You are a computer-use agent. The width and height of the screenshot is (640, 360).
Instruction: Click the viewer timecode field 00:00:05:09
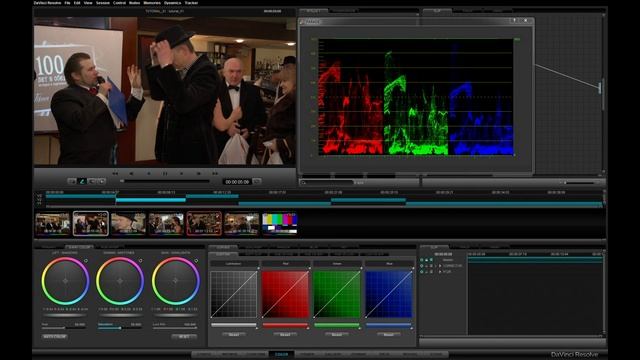click(237, 182)
